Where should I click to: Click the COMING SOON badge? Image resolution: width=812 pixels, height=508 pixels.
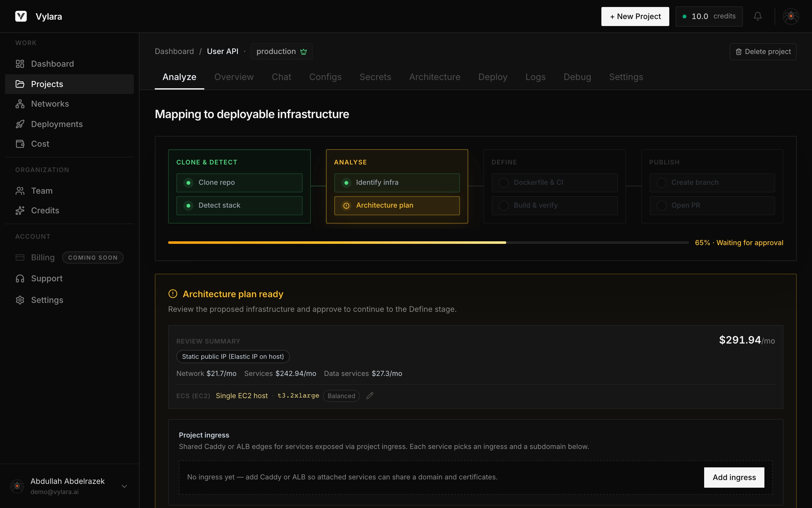pyautogui.click(x=93, y=257)
